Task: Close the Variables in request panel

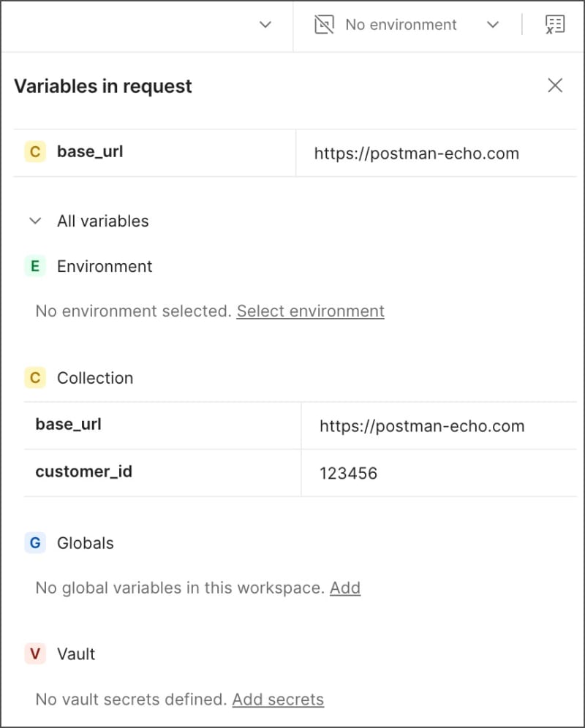Action: click(555, 86)
